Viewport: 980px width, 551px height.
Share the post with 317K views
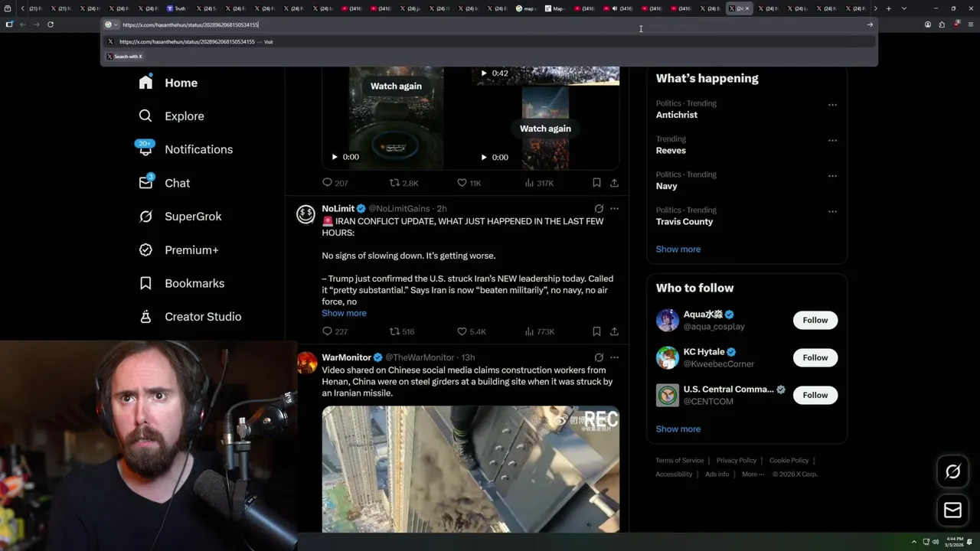[614, 183]
